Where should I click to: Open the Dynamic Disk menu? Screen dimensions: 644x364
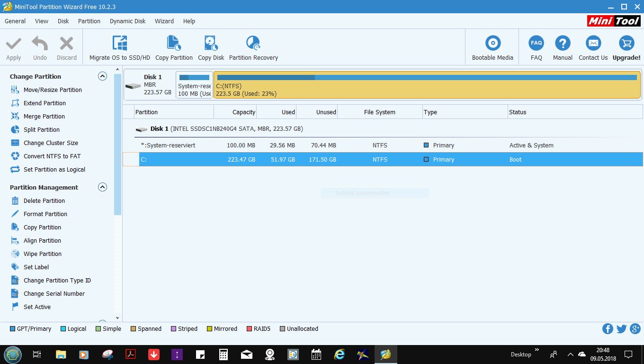pos(128,21)
